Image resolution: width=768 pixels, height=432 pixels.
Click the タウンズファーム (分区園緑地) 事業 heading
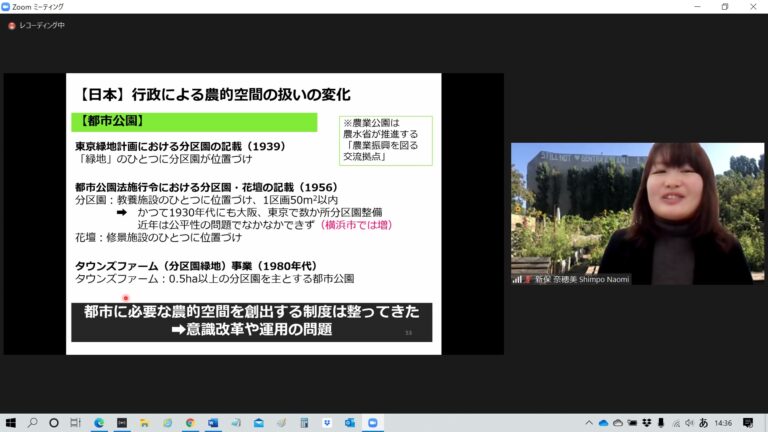pos(196,266)
